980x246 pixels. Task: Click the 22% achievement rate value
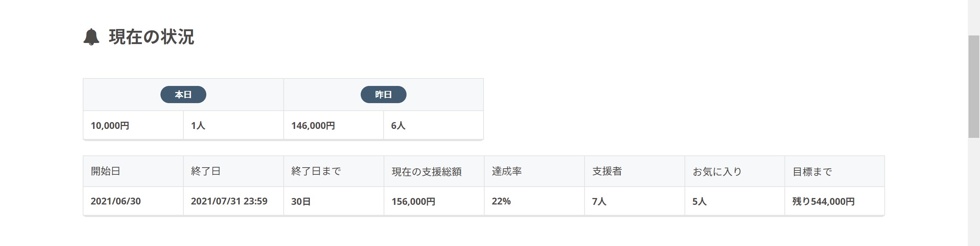point(501,201)
